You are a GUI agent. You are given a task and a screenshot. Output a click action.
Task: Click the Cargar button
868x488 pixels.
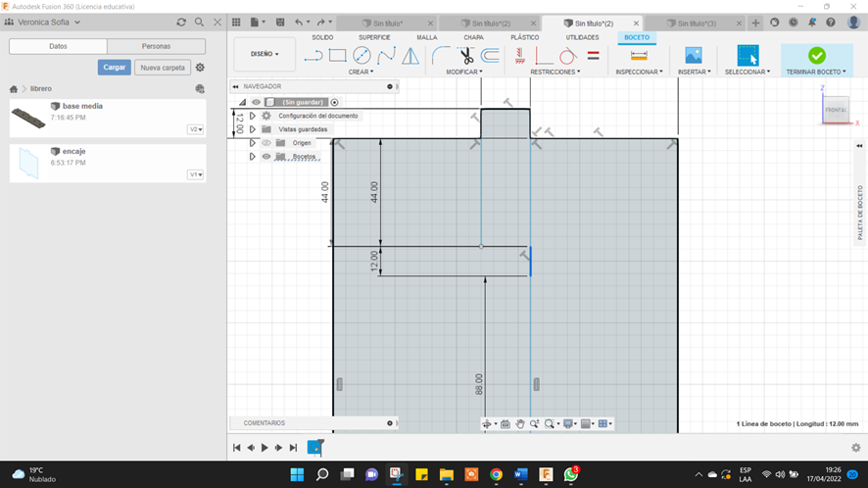coord(115,68)
